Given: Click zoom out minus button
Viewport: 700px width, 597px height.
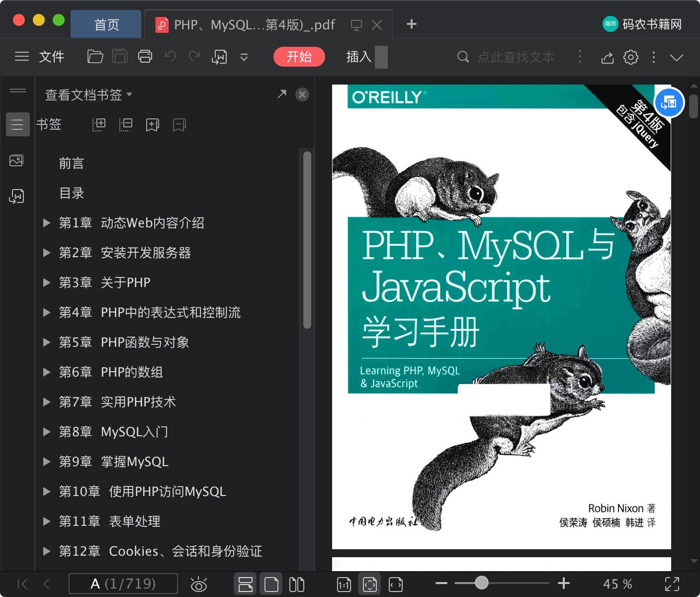Looking at the screenshot, I should [x=441, y=583].
